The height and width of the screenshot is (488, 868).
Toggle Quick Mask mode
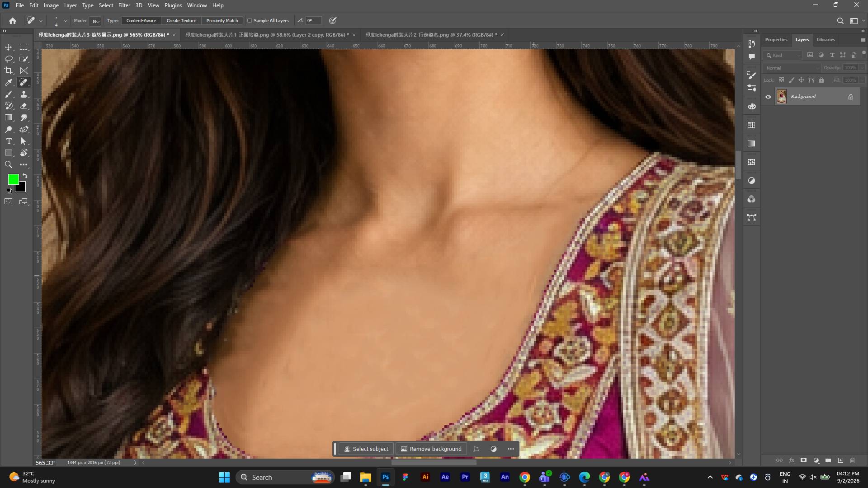(9, 202)
